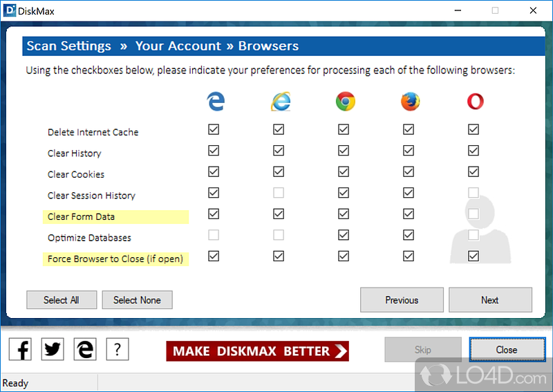Open the Twitter bird icon
The width and height of the screenshot is (553, 392).
click(x=53, y=349)
